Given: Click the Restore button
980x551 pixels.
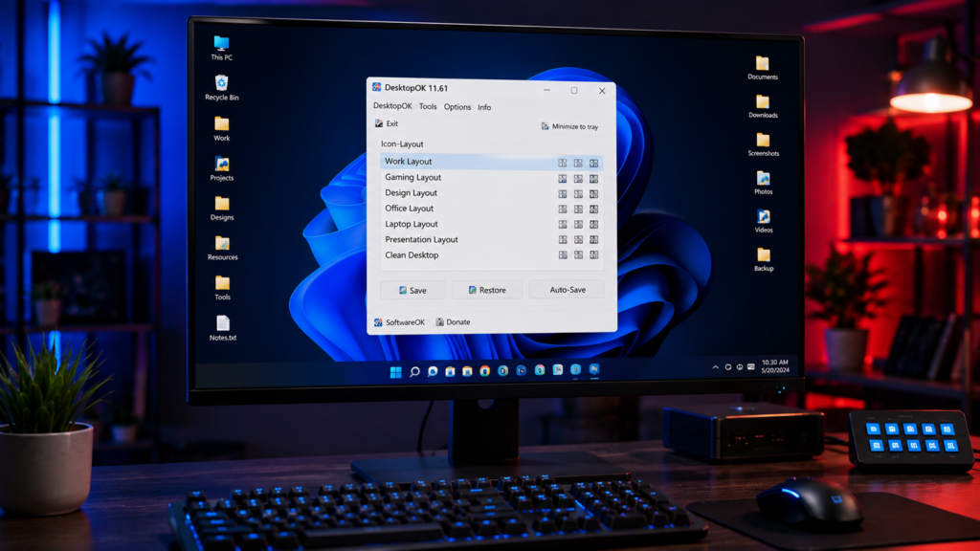Looking at the screenshot, I should tap(487, 290).
